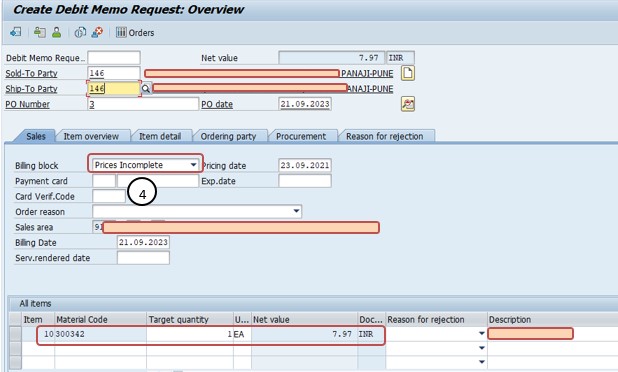The height and width of the screenshot is (372, 618).
Task: Click the Sold-To Party label link
Action: point(31,73)
